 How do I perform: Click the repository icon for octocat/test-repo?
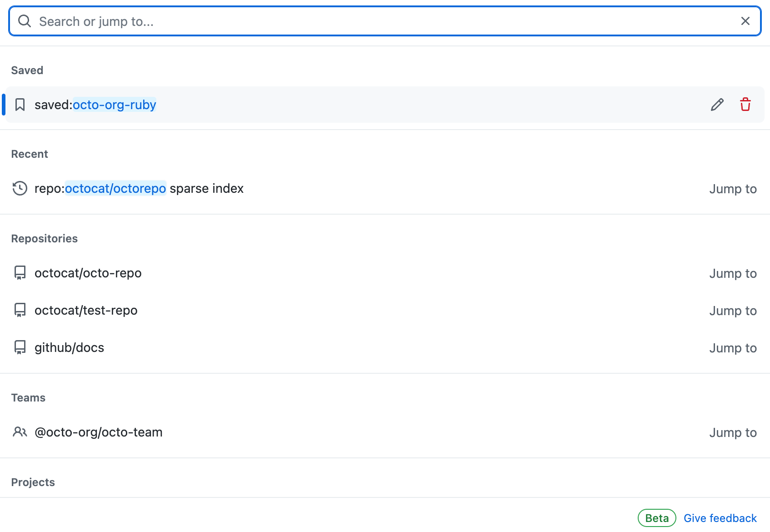(20, 310)
